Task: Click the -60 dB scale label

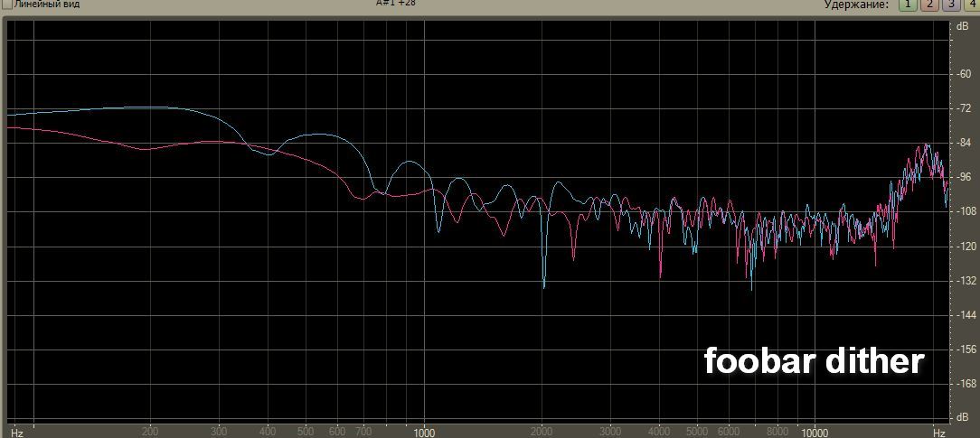Action: 963,74
